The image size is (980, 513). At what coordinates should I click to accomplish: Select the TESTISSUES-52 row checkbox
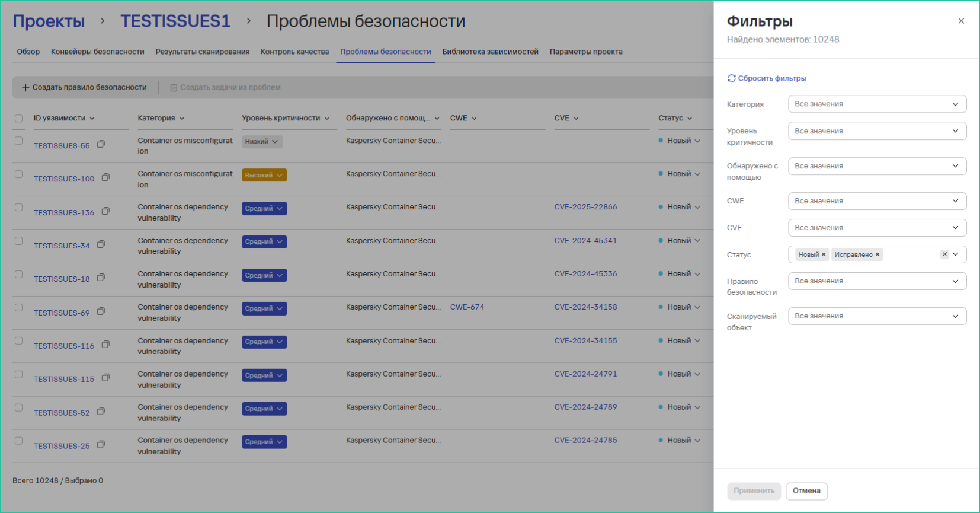point(19,408)
